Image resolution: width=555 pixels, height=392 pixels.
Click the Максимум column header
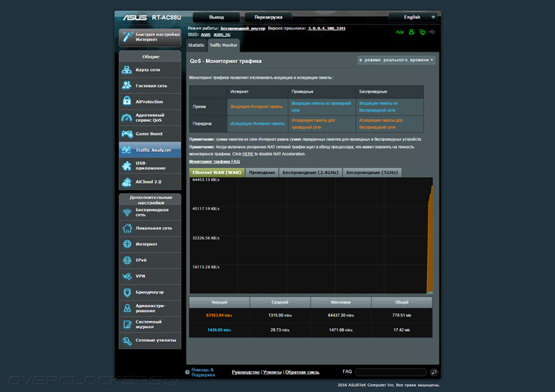point(341,302)
